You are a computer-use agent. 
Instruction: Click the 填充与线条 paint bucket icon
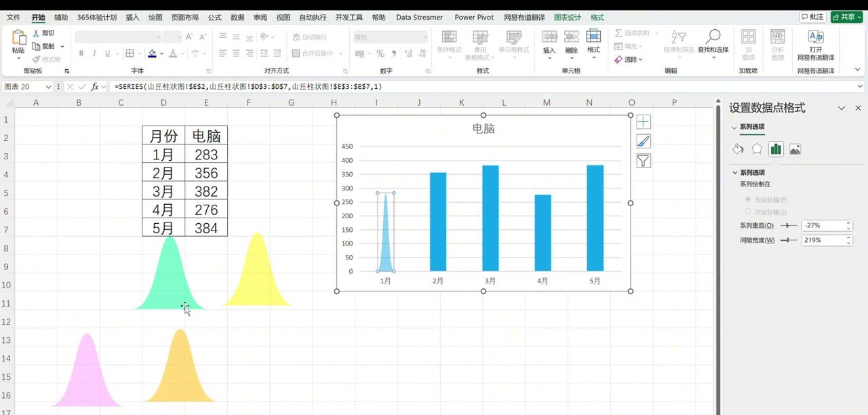pyautogui.click(x=737, y=148)
